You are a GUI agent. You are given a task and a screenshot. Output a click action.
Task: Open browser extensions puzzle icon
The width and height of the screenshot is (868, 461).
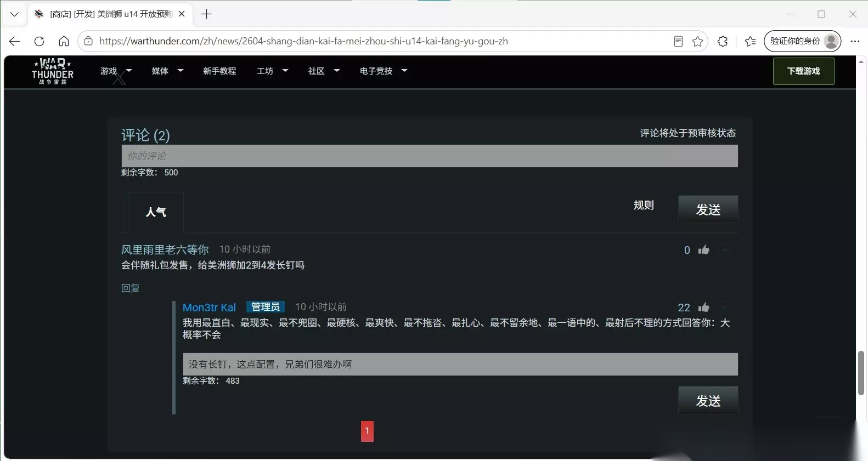pos(723,41)
